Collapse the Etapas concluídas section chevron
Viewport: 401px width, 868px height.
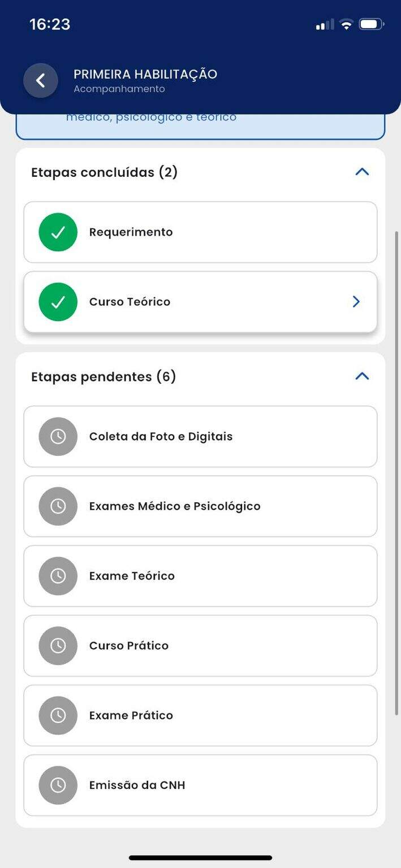coord(362,172)
